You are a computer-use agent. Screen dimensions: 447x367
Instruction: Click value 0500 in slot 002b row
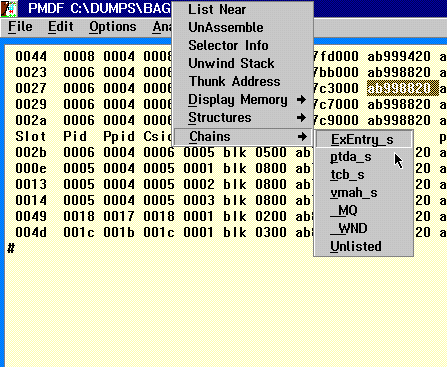[271, 152]
